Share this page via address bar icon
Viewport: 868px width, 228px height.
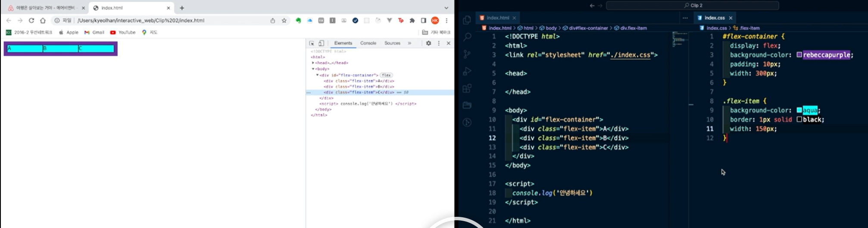(x=273, y=20)
